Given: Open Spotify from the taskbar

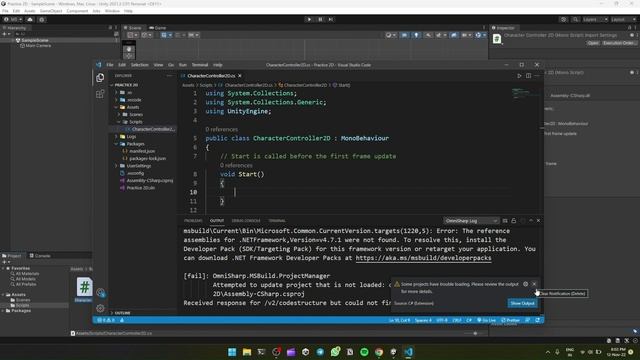Looking at the screenshot, I should pyautogui.click(x=364, y=352).
